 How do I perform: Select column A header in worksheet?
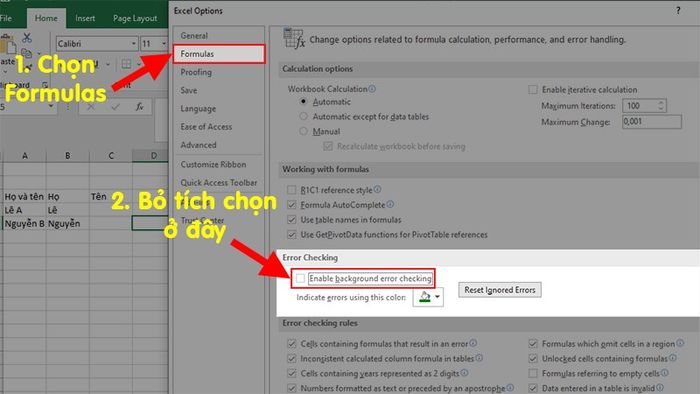tap(25, 156)
